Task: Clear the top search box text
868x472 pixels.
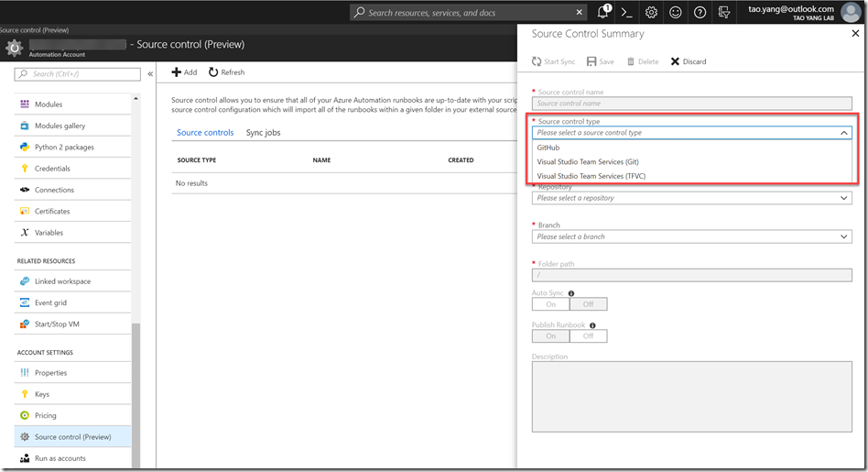Action: coord(579,12)
